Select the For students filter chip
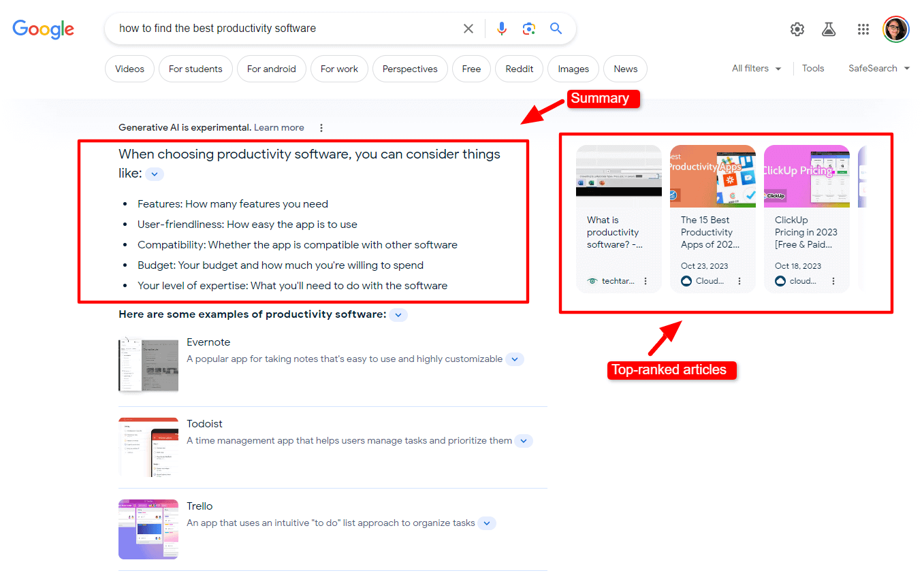The height and width of the screenshot is (575, 924). [195, 69]
